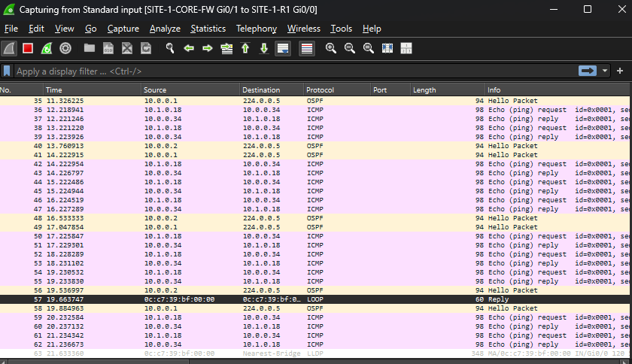
Task: Add a display filter button with plus
Action: tap(620, 71)
